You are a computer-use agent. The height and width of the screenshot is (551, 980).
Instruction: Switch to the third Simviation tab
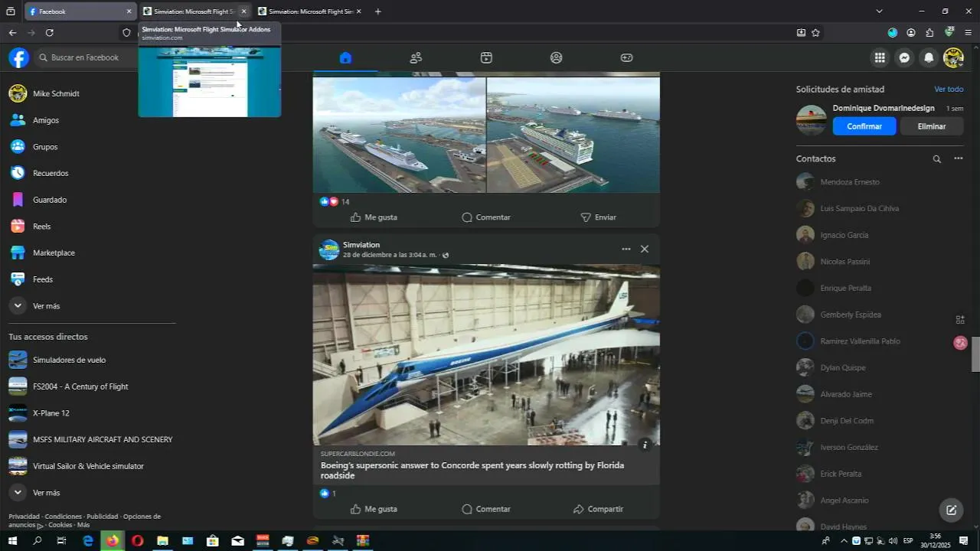(310, 11)
